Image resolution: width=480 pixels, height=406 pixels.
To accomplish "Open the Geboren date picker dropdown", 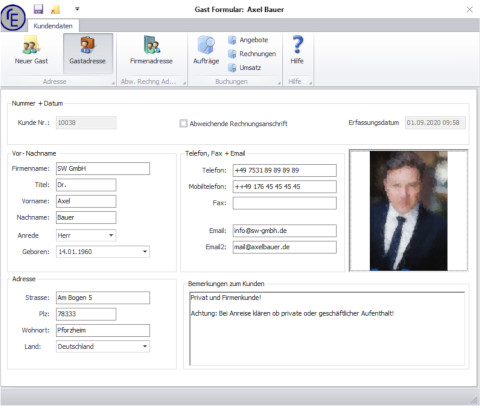I will tap(145, 252).
